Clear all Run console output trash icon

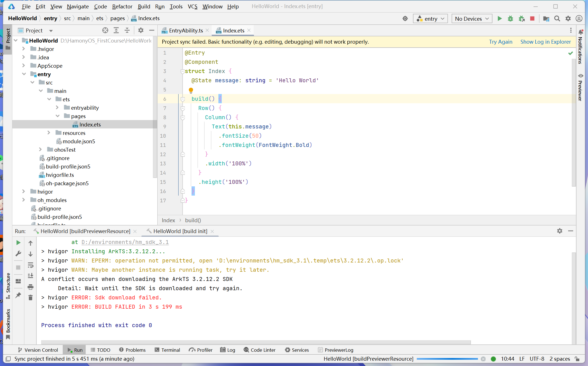pyautogui.click(x=31, y=297)
